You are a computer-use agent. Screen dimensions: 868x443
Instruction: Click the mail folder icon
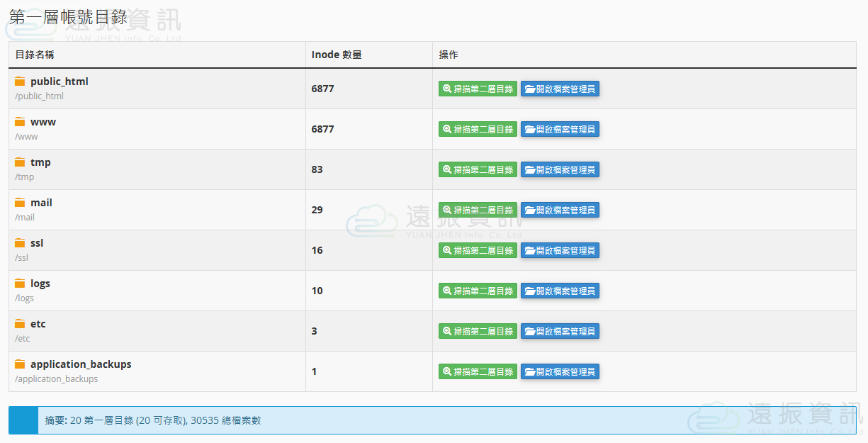(x=20, y=203)
